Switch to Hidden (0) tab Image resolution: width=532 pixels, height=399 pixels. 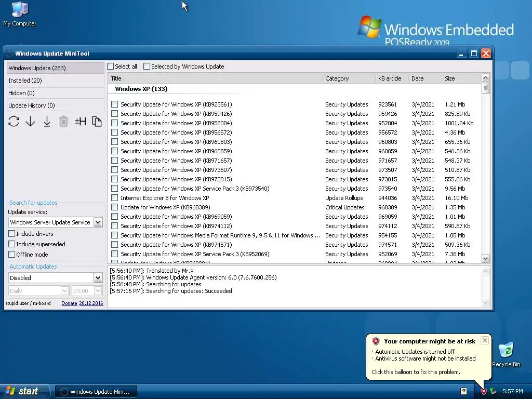point(55,93)
